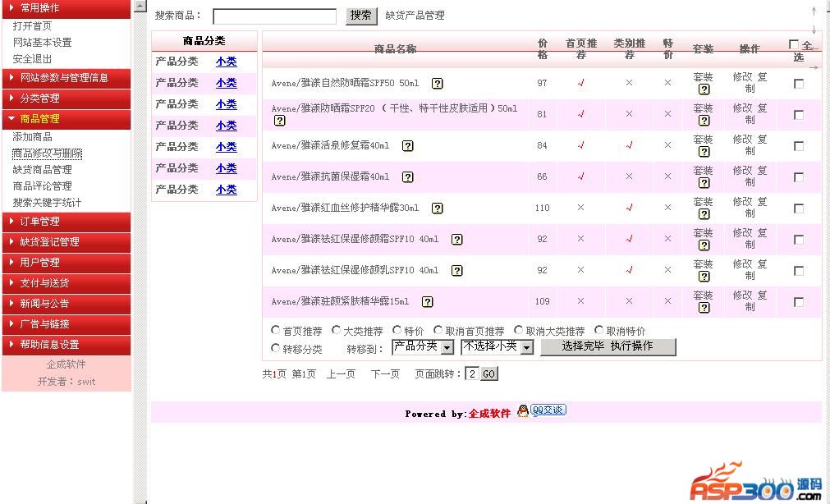Image resolution: width=830 pixels, height=504 pixels.
Task: Click 修改 link for 自然防晒霜SPF50 row
Action: point(742,77)
